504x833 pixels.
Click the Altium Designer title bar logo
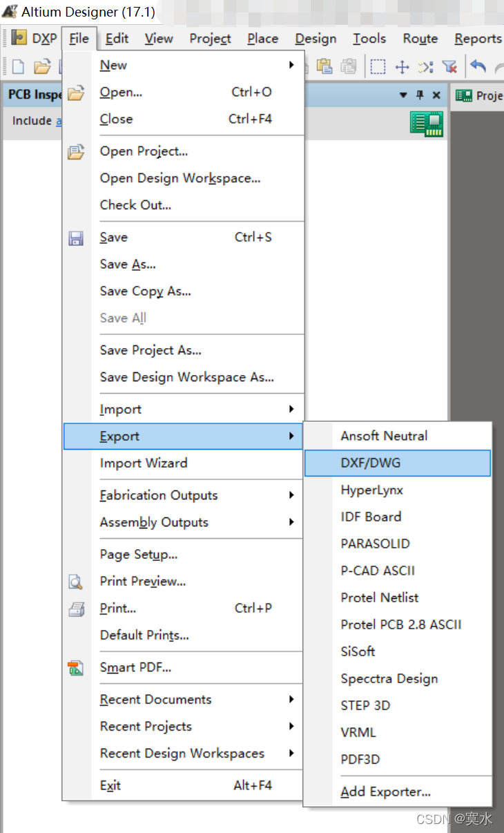(x=10, y=11)
